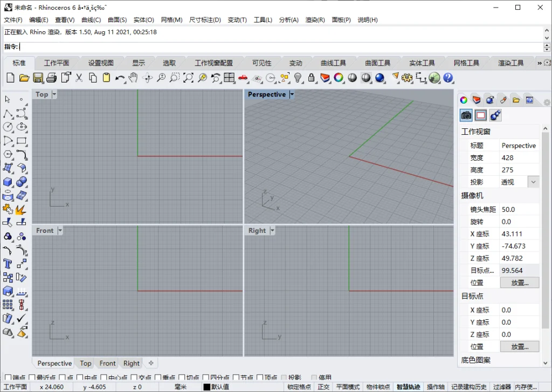The height and width of the screenshot is (392, 552).
Task: Click the Undo arrow icon
Action: pyautogui.click(x=120, y=78)
